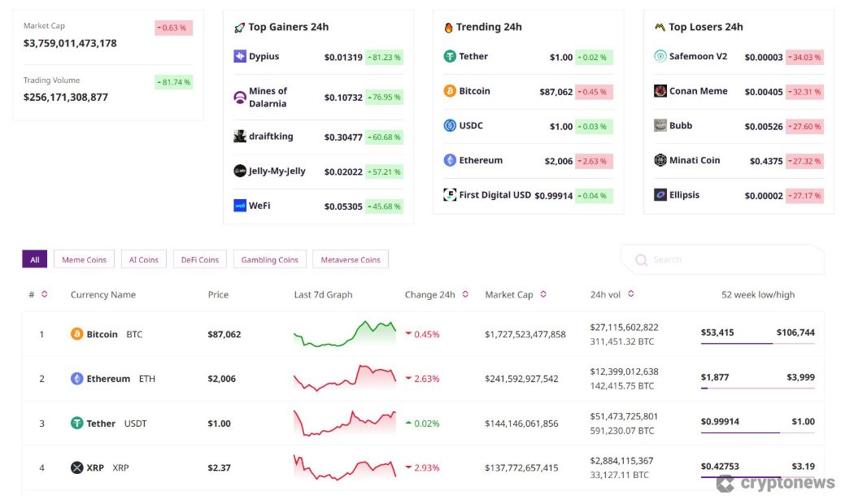Click the Ethereum logo in the table
The height and width of the screenshot is (504, 841).
[x=77, y=379]
